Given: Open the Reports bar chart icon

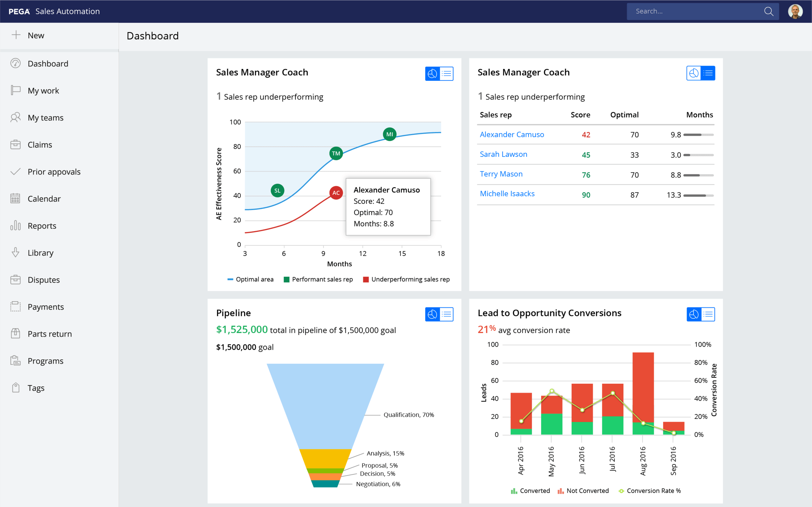Looking at the screenshot, I should coord(16,226).
